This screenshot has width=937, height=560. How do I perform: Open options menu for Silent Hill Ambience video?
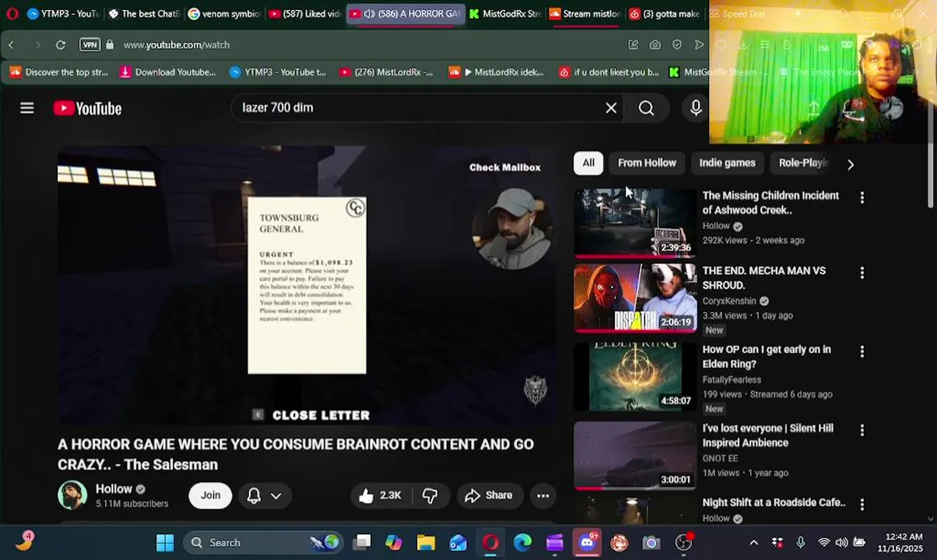coord(862,430)
